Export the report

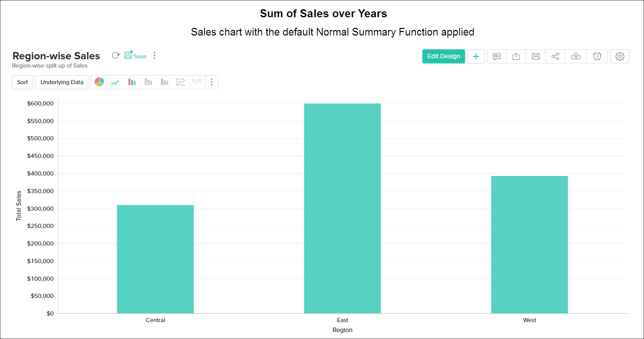pos(516,56)
